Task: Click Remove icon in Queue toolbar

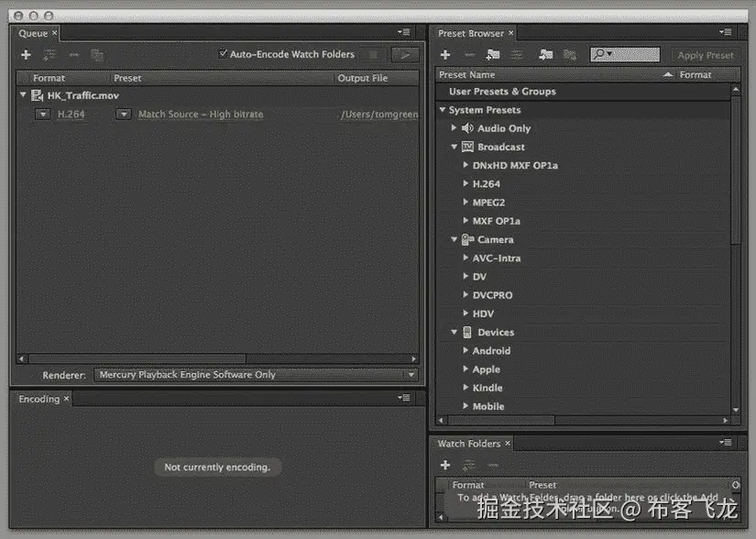Action: pyautogui.click(x=74, y=55)
